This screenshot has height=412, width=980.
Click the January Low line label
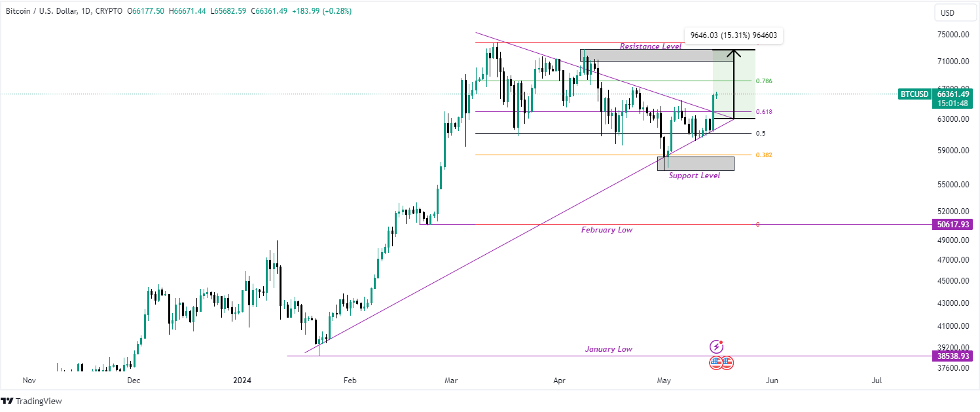tap(608, 349)
